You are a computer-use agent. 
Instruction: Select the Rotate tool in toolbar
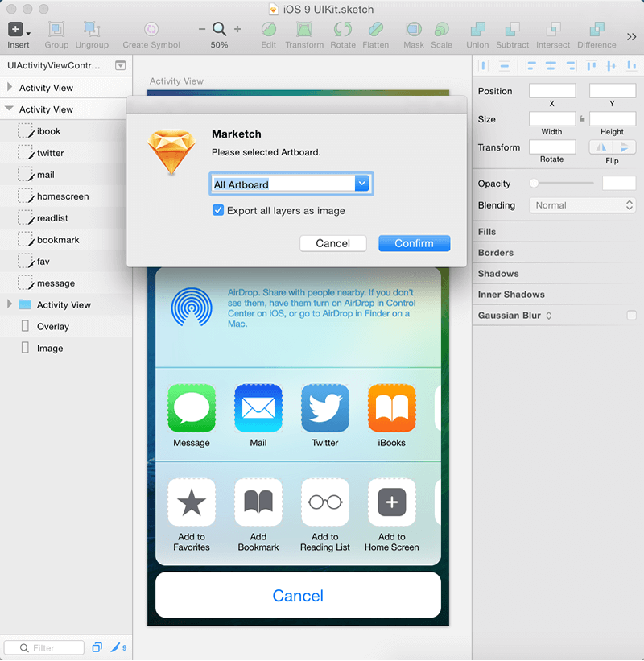[343, 30]
